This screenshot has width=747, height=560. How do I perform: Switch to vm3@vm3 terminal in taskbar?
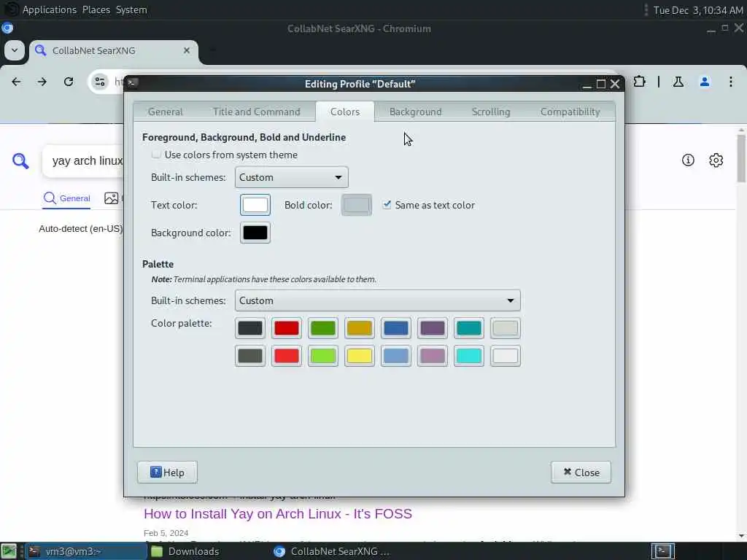coord(86,551)
